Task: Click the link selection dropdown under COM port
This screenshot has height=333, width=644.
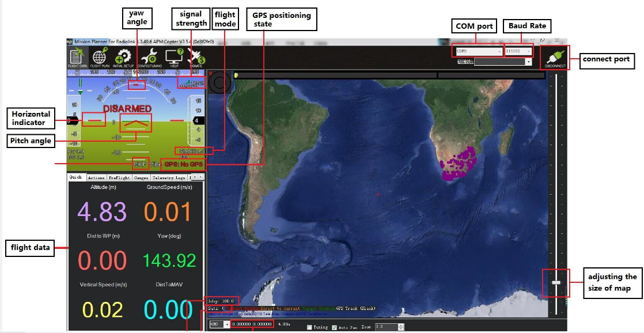Action: pos(502,62)
